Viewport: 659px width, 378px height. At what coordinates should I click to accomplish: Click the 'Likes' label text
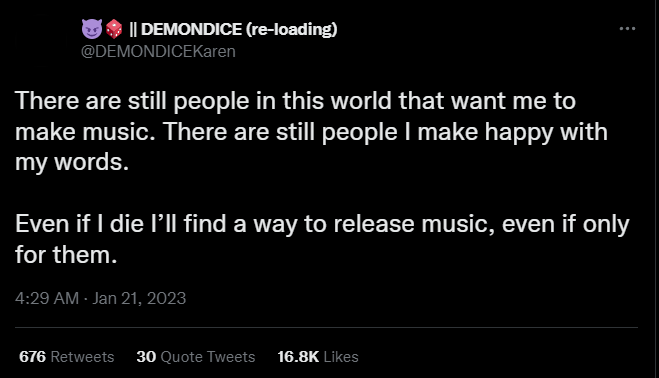tap(341, 357)
